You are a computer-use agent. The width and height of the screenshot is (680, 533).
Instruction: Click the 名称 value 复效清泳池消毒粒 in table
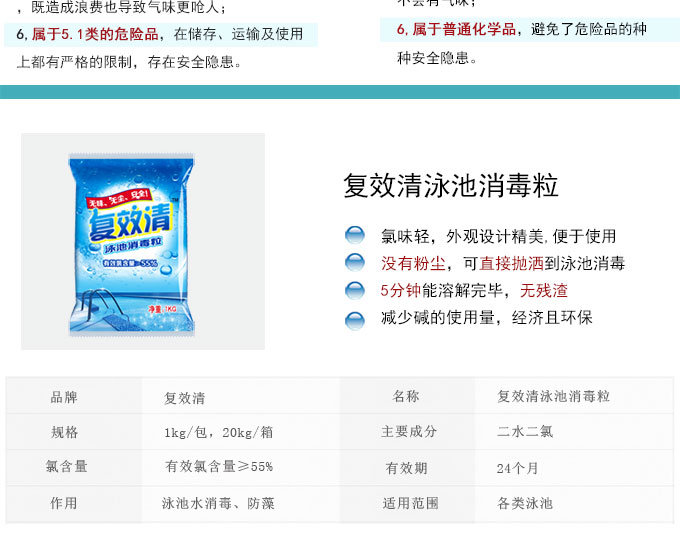coord(554,396)
